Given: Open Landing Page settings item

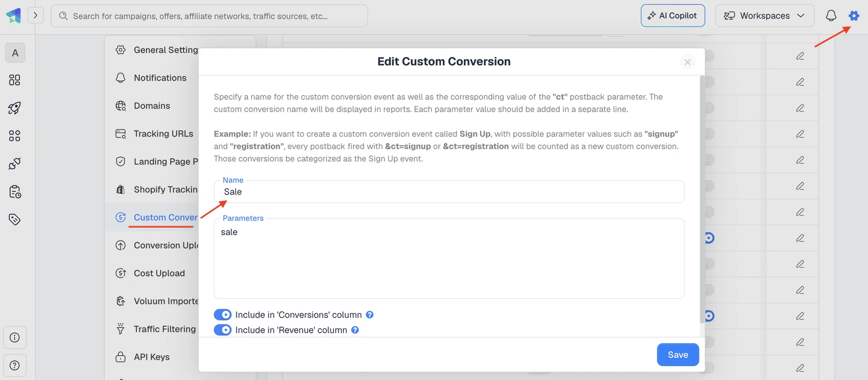Looking at the screenshot, I should click(156, 162).
